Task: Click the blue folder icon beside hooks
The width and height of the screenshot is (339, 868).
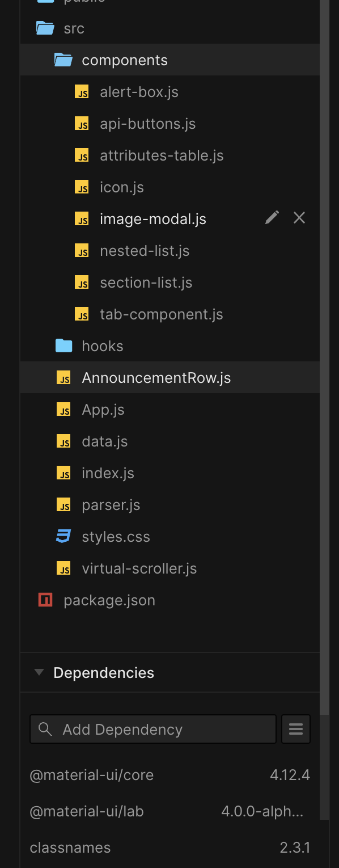Action: point(63,345)
